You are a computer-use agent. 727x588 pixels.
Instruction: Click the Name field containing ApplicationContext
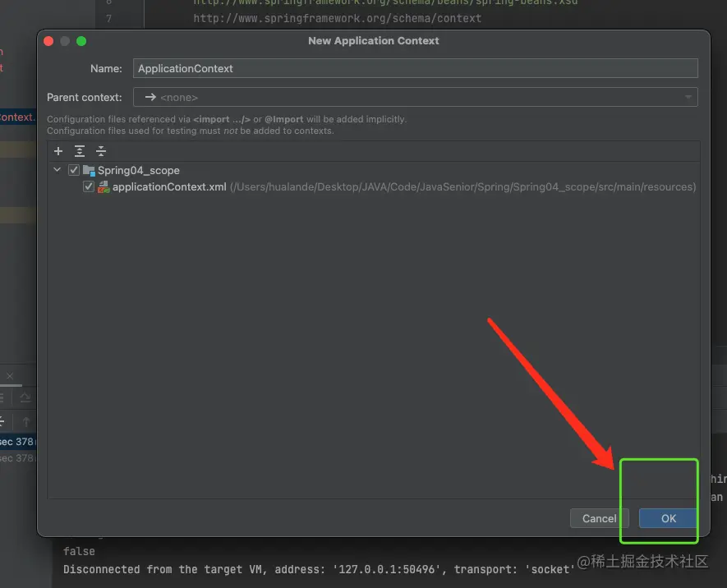click(416, 69)
